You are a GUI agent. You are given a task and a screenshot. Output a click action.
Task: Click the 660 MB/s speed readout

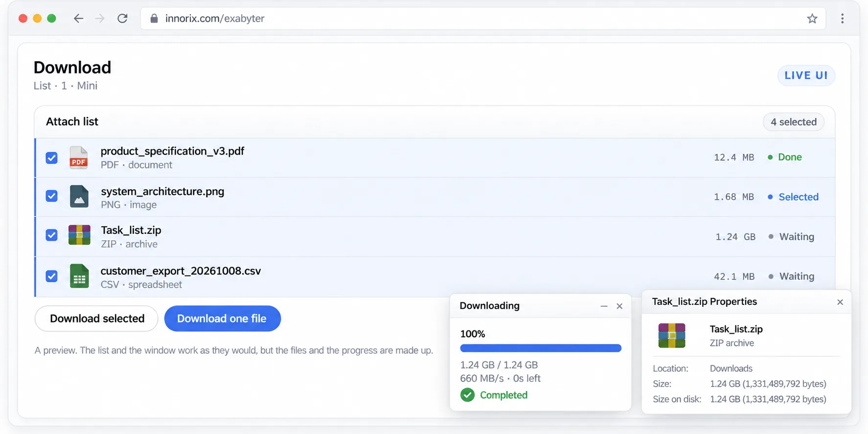coord(482,378)
